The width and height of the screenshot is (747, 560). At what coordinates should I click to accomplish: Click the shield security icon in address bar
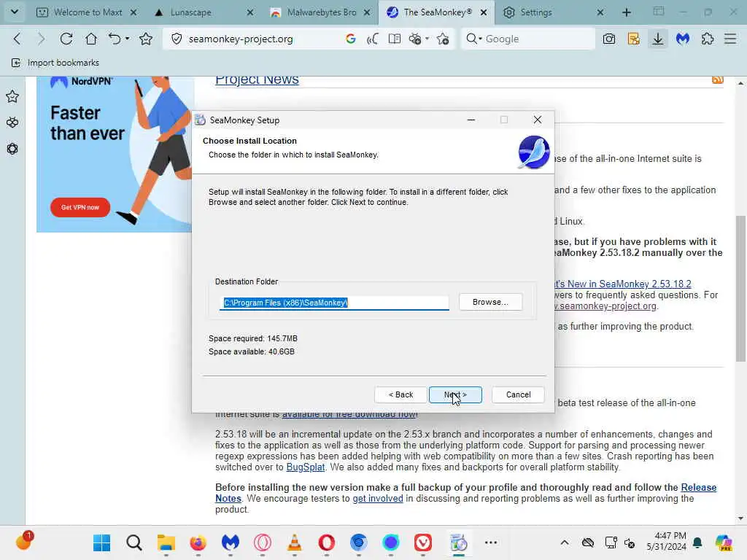pyautogui.click(x=177, y=39)
